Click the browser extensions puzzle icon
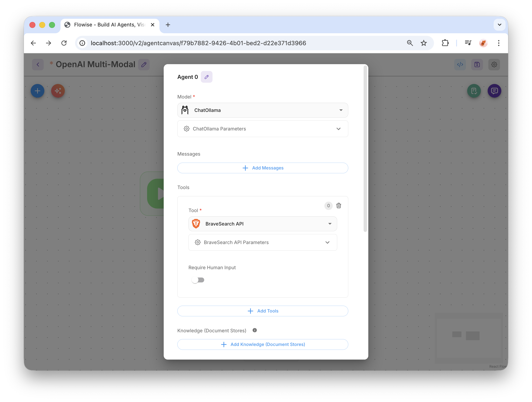The width and height of the screenshot is (532, 402). (445, 43)
